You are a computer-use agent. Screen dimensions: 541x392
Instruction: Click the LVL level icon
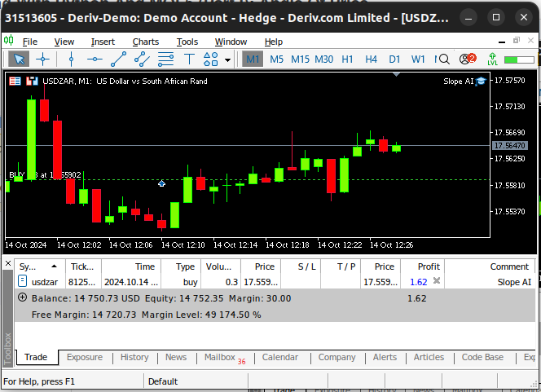coord(492,59)
